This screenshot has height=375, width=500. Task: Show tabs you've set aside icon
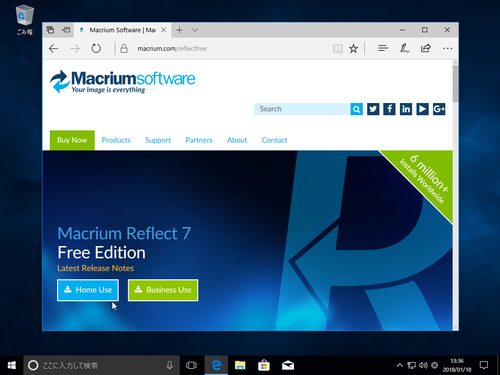tap(50, 30)
